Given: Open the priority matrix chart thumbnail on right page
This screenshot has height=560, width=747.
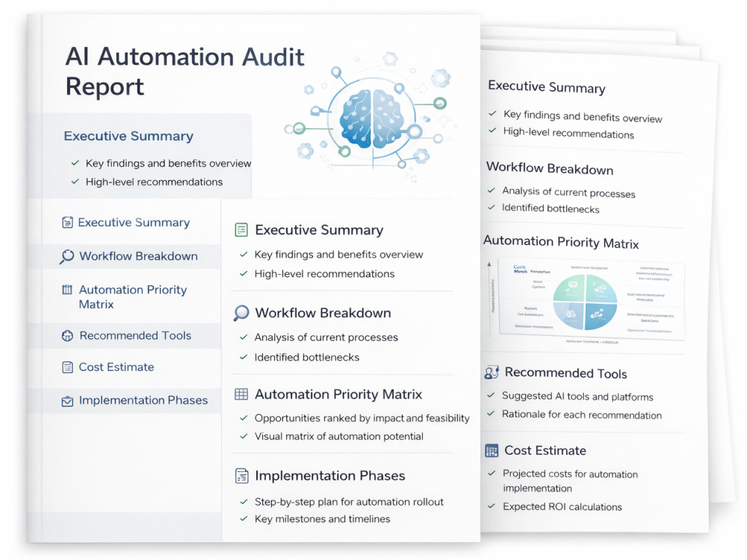Looking at the screenshot, I should (591, 299).
